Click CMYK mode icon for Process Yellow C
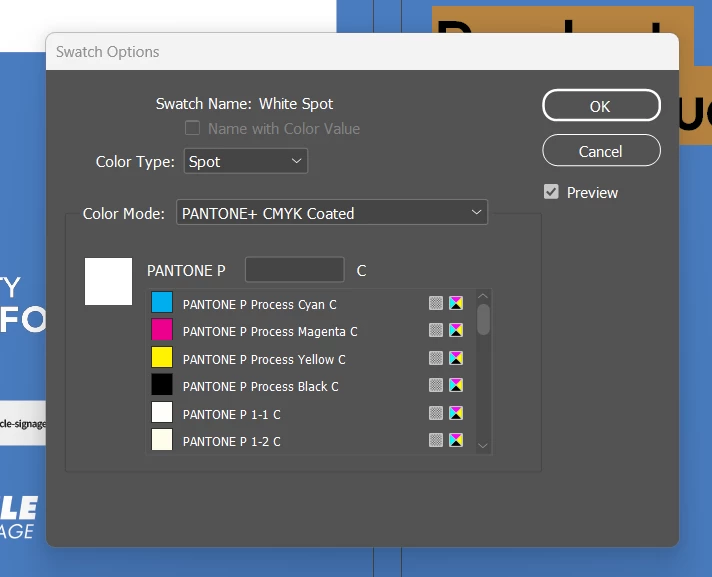The image size is (712, 577). click(x=456, y=358)
